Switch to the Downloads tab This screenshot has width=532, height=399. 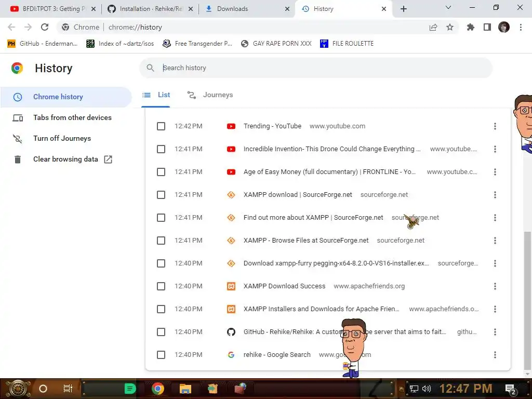pyautogui.click(x=248, y=9)
